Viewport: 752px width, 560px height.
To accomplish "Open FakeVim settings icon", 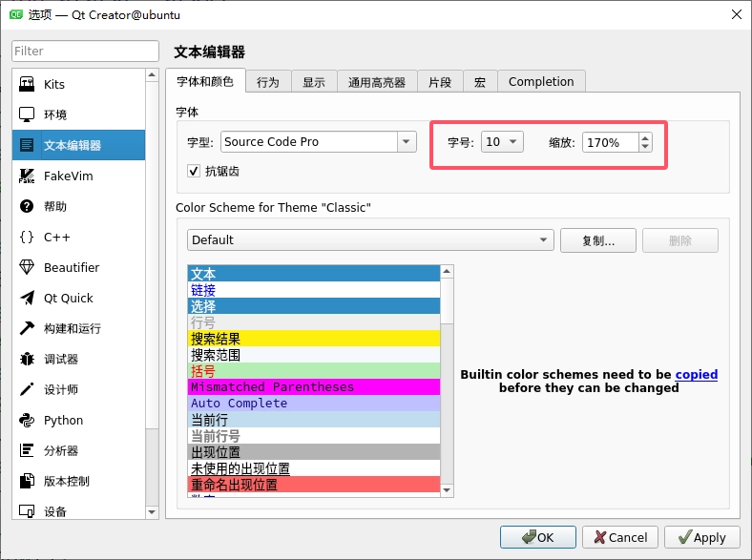I will coord(27,176).
